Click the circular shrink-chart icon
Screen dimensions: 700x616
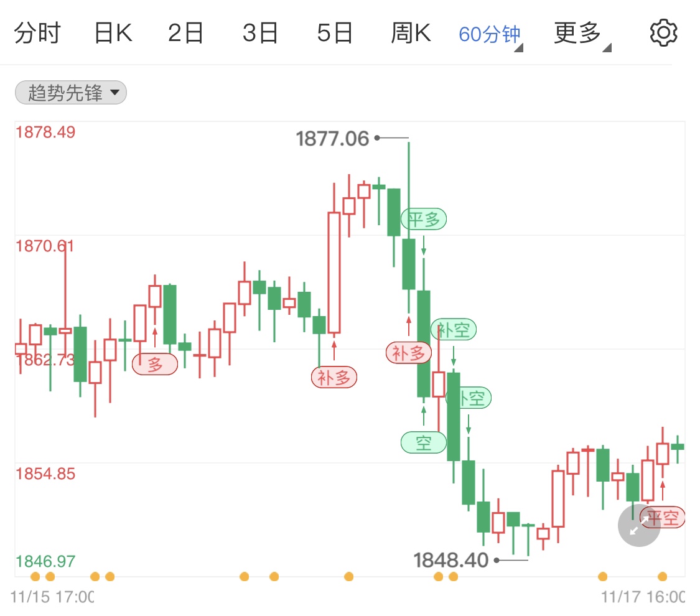pos(638,526)
